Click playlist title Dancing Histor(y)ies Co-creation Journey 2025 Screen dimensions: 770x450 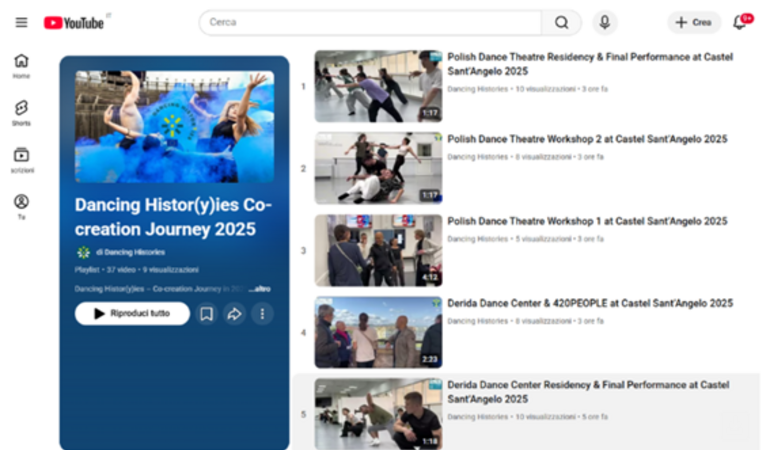pyautogui.click(x=173, y=217)
